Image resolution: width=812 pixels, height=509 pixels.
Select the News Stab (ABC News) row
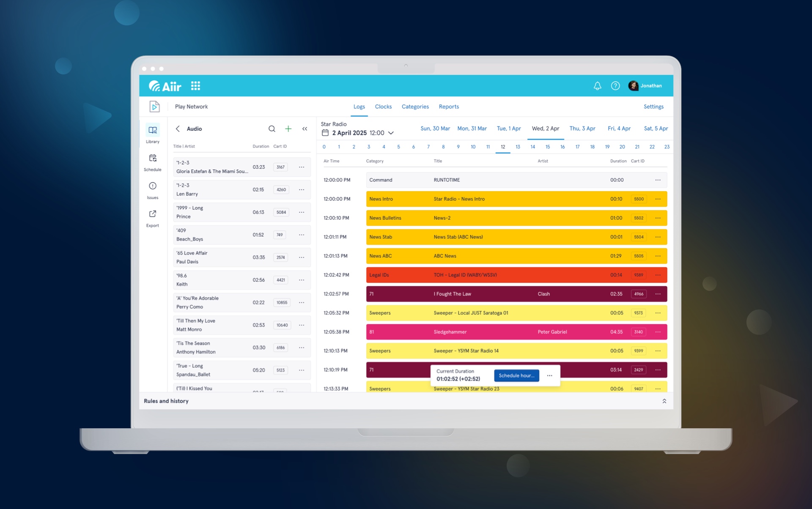coord(516,237)
